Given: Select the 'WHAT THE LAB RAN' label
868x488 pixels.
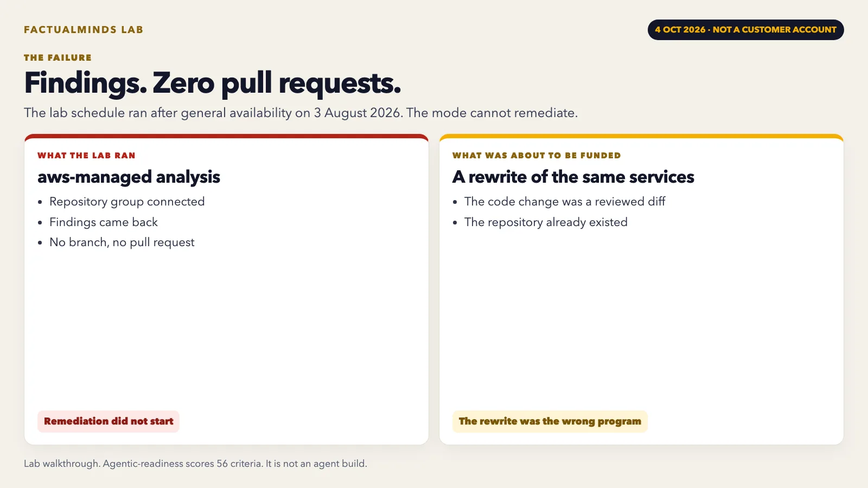Looking at the screenshot, I should [86, 156].
